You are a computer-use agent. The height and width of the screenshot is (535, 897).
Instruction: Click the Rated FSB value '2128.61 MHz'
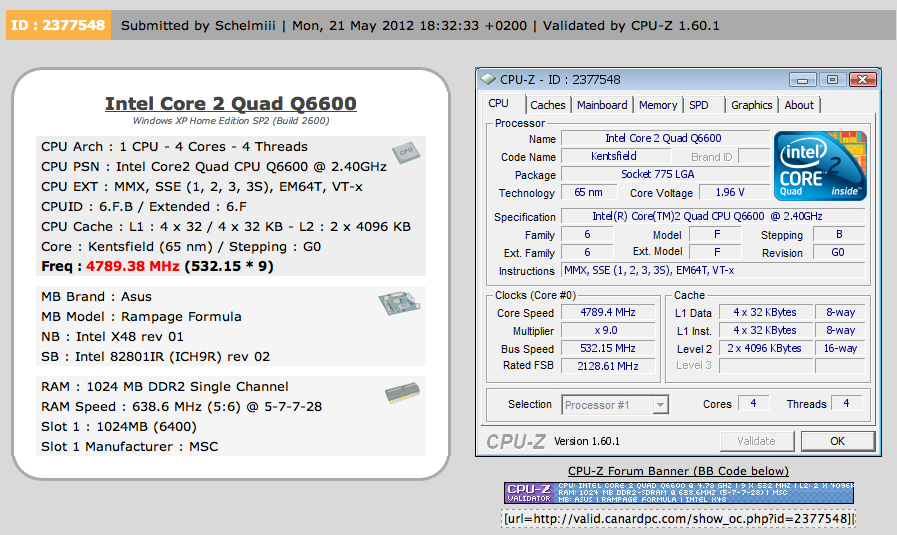pyautogui.click(x=608, y=366)
